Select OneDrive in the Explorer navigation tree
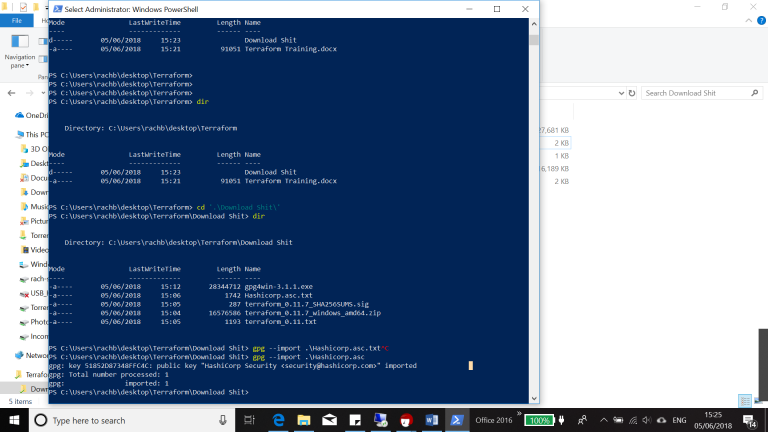The image size is (768, 432). click(31, 116)
